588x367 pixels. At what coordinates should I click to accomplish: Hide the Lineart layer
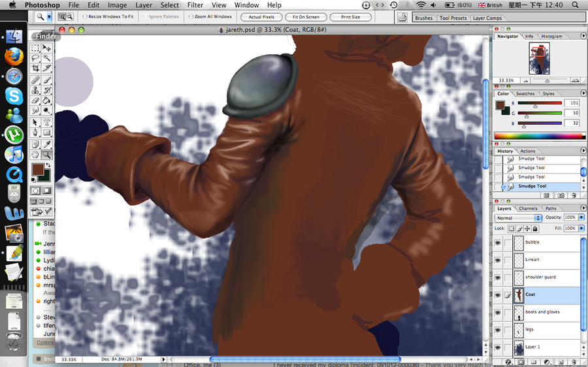(498, 260)
